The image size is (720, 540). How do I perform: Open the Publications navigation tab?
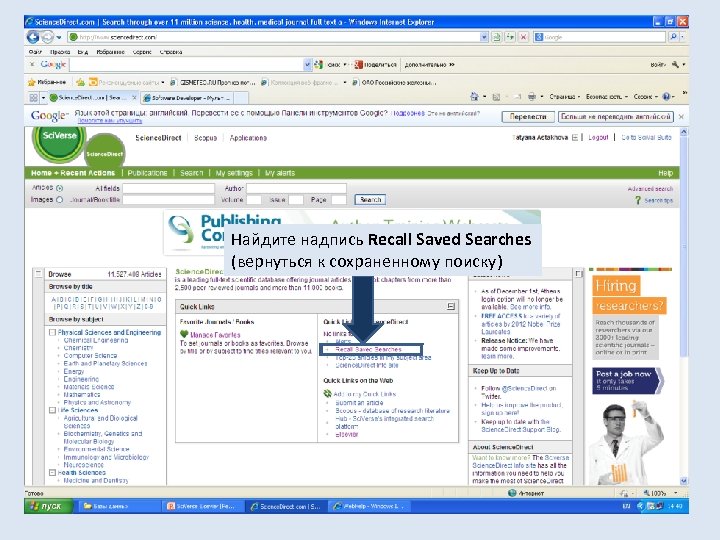pyautogui.click(x=147, y=173)
